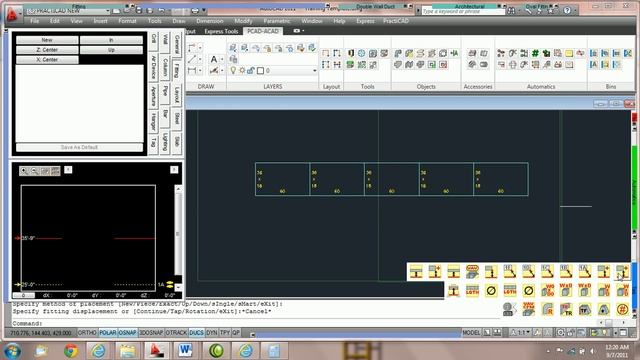Open Microsoft Word from the taskbar
Viewport: 640px width, 360px height.
click(x=186, y=350)
